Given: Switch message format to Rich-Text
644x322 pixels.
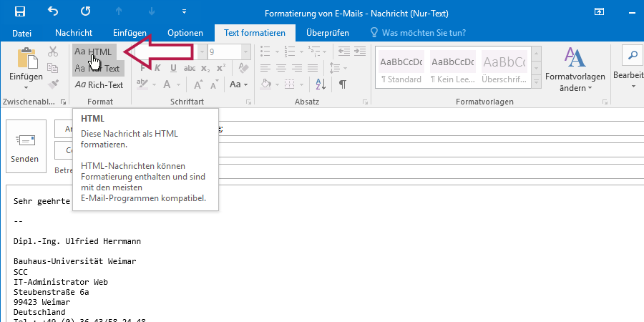Looking at the screenshot, I should click(x=99, y=84).
